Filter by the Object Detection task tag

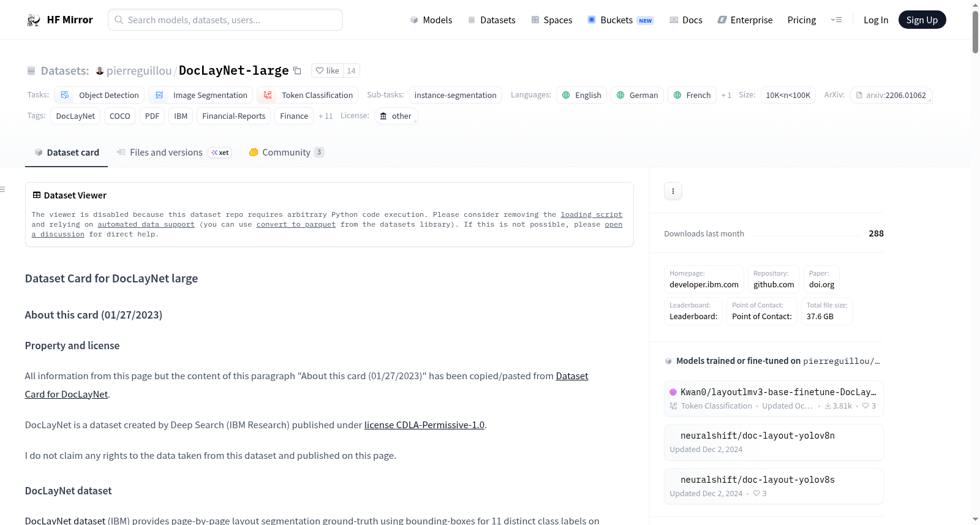click(x=99, y=95)
